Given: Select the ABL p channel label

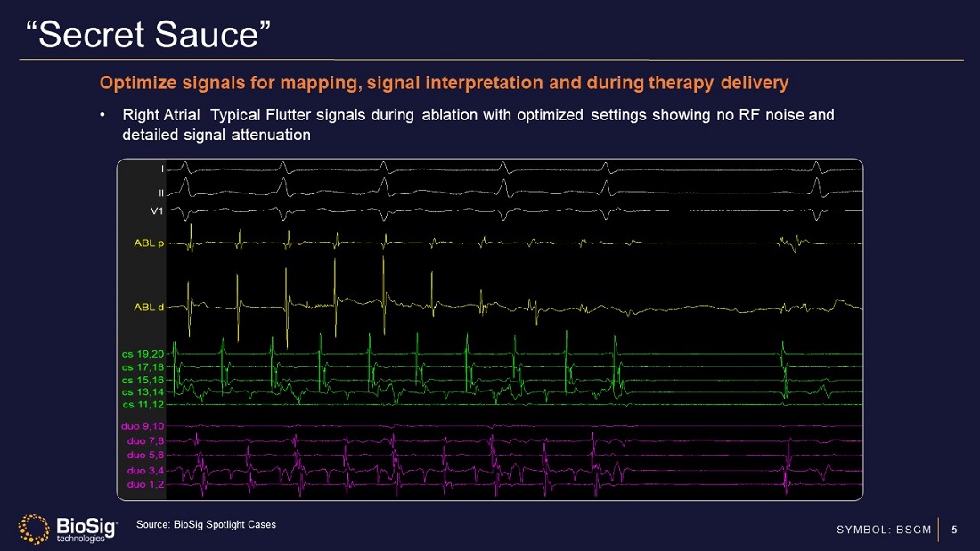Looking at the screenshot, I should pos(148,243).
